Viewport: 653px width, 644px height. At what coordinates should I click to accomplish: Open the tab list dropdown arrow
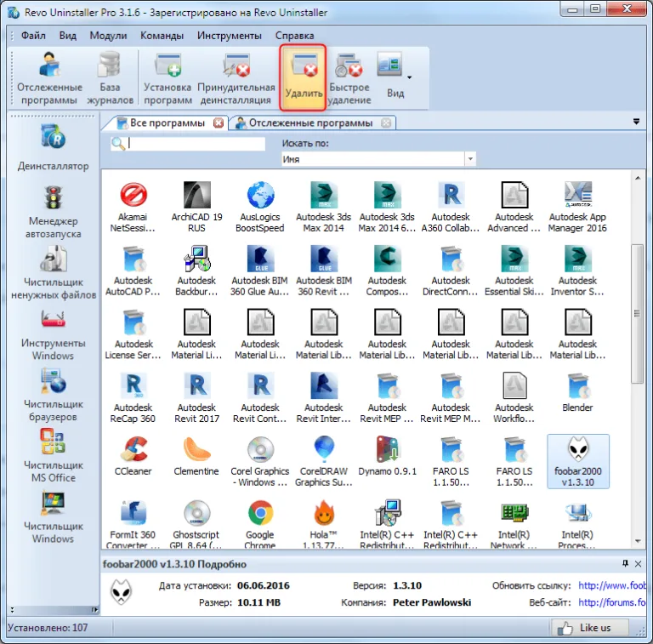coord(636,122)
